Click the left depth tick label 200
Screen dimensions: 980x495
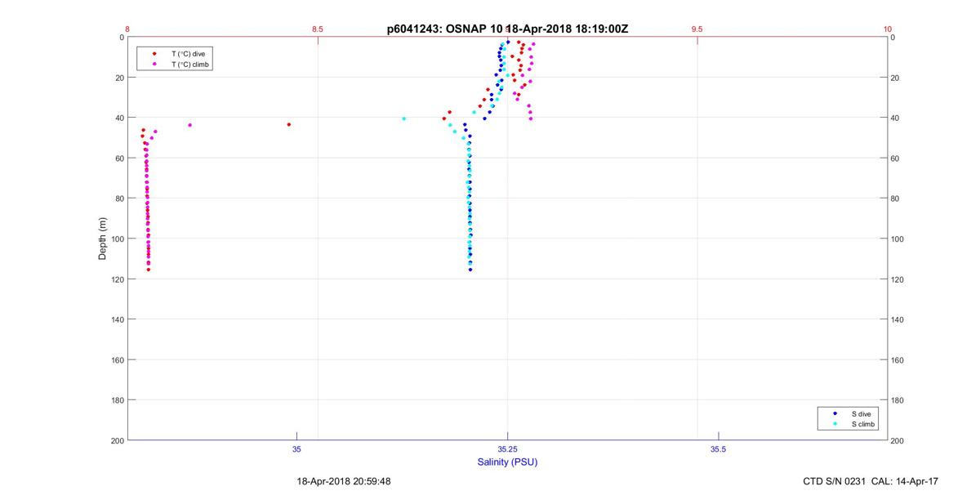tap(117, 441)
